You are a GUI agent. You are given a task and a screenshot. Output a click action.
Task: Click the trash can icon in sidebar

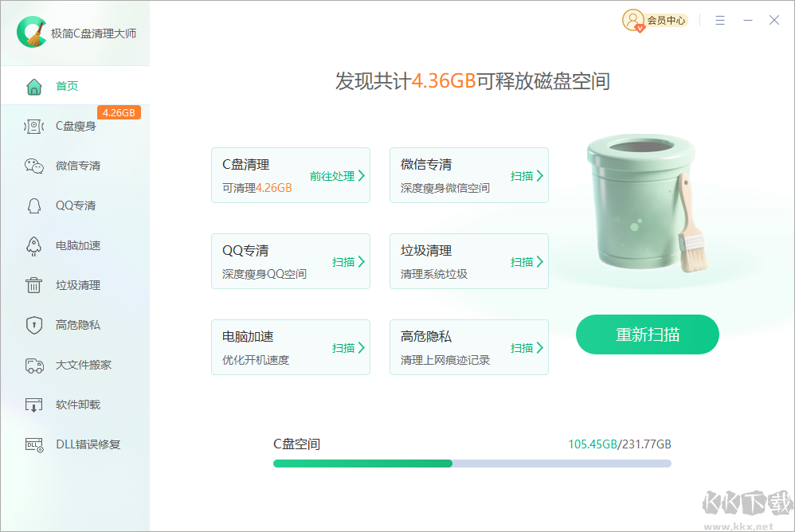pos(34,285)
